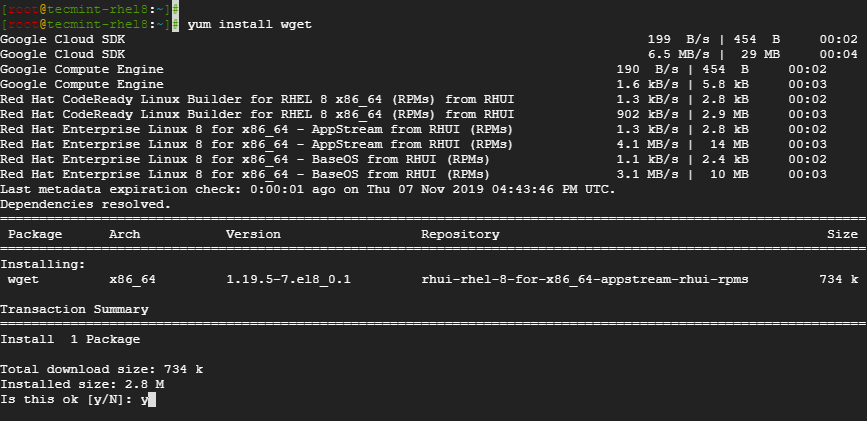Click the version value 1.19.5-7.el8_0.1
Screen dimensions: 867x421
pyautogui.click(x=288, y=279)
